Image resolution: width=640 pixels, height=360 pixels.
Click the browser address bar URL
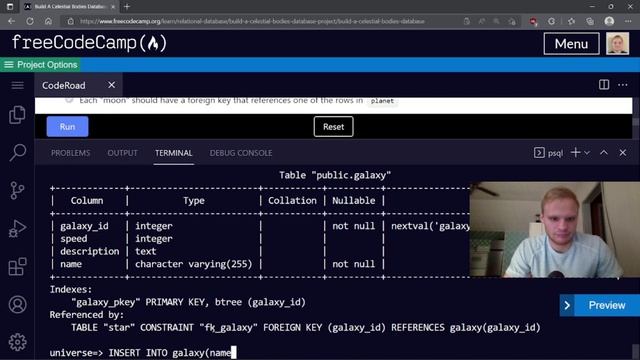pyautogui.click(x=252, y=21)
